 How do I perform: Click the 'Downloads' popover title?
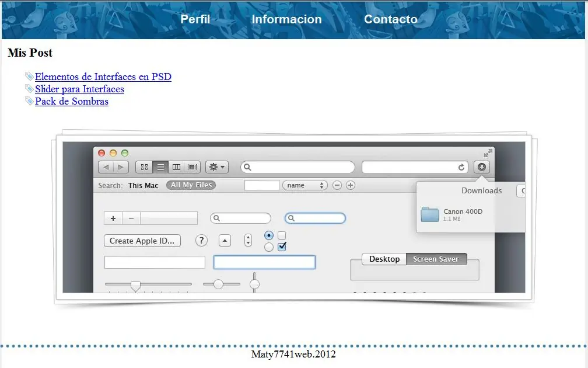point(481,190)
